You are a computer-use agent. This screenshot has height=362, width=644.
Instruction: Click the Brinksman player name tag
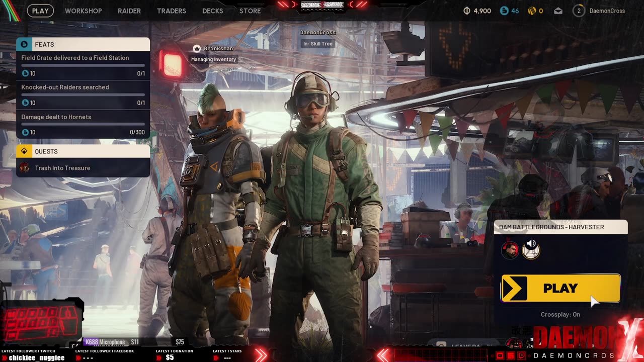(218, 49)
